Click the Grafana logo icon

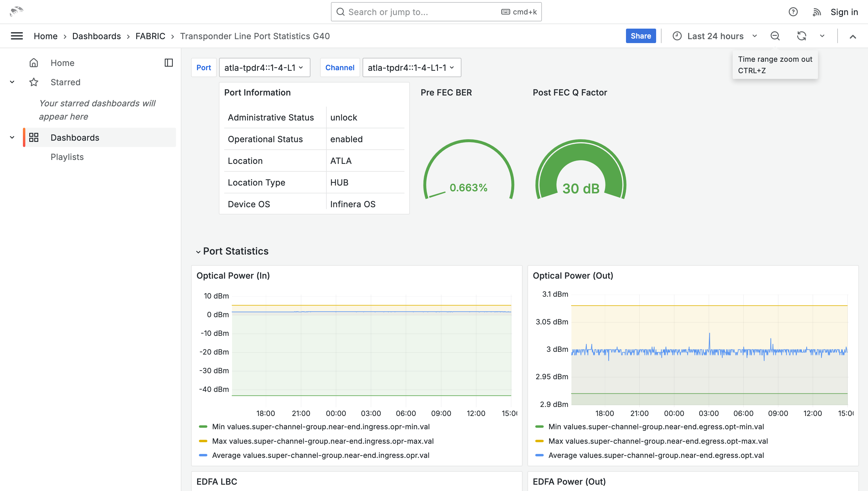(x=16, y=11)
